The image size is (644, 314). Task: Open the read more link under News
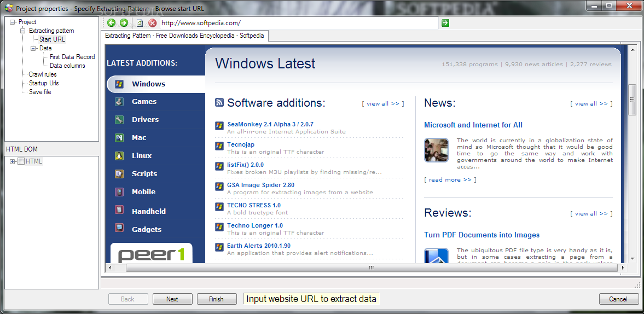(450, 180)
